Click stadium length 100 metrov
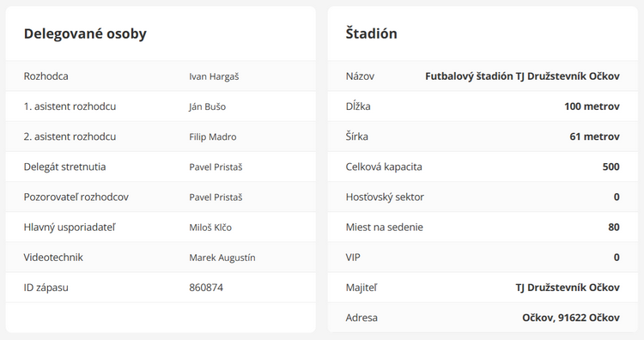The height and width of the screenshot is (340, 644). 592,106
